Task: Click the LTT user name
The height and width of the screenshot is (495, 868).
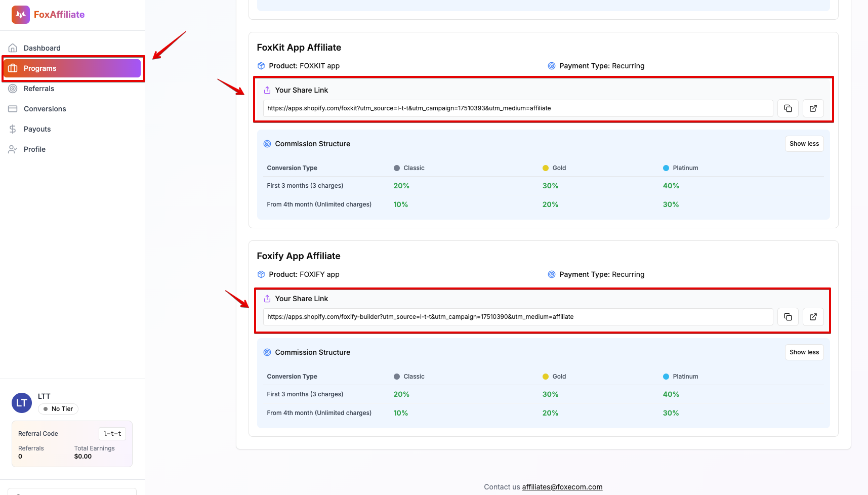Action: coord(44,396)
